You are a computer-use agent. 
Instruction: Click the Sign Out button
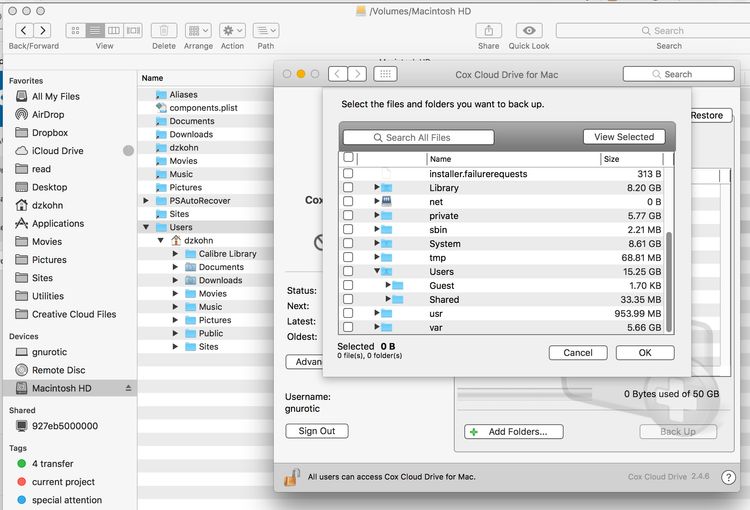[x=317, y=431]
